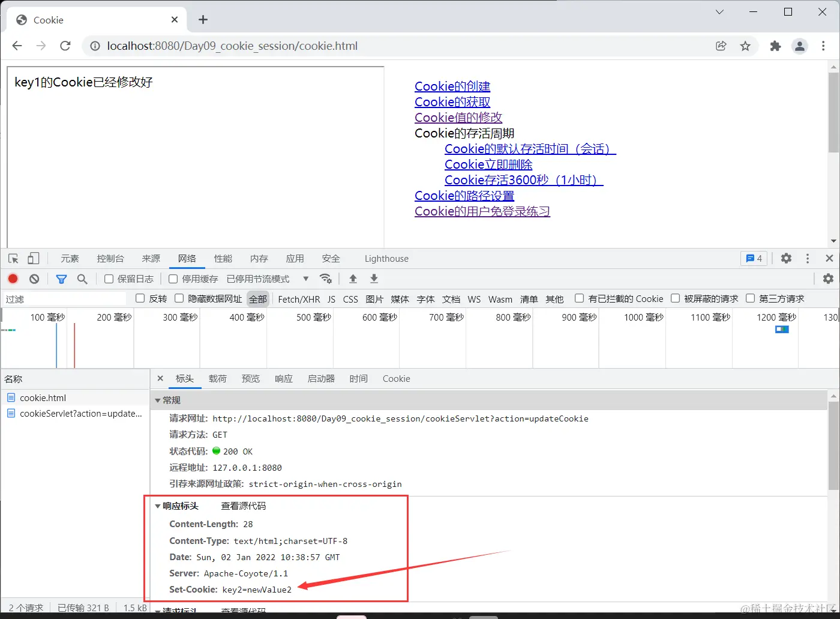Open the Cookie的路径设置 link
This screenshot has height=619, width=840.
click(x=464, y=196)
